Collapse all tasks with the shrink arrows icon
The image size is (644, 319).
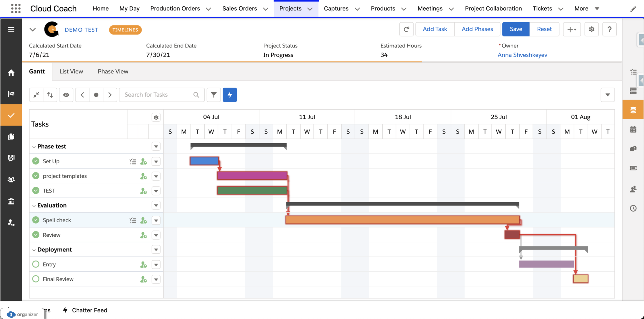coord(36,95)
